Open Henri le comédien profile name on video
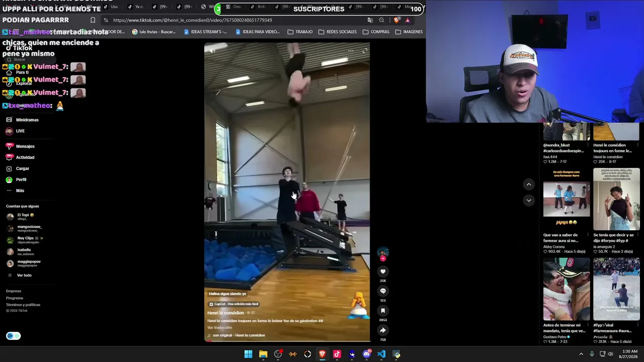Image resolution: width=644 pixels, height=362 pixels. coord(225,313)
